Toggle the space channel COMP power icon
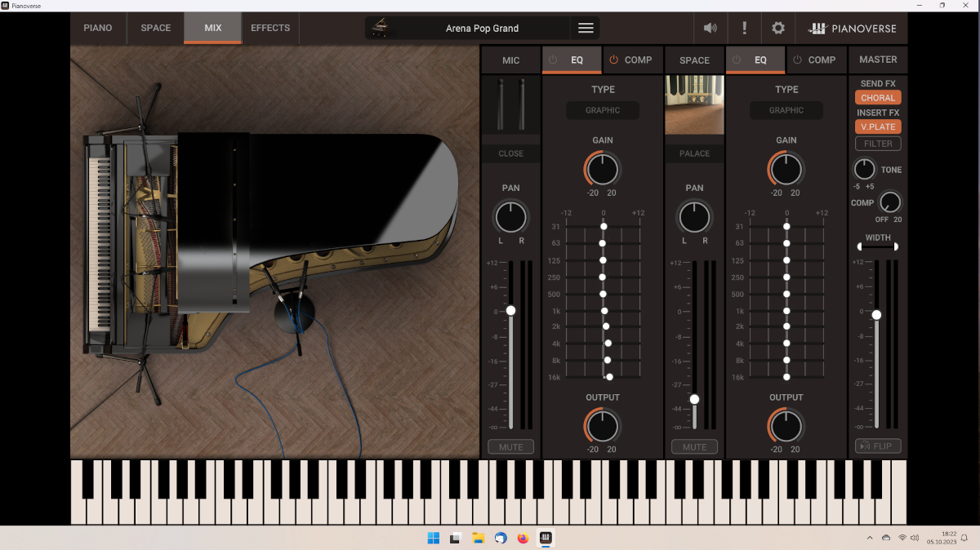Screen dimensions: 980x550 [798, 60]
